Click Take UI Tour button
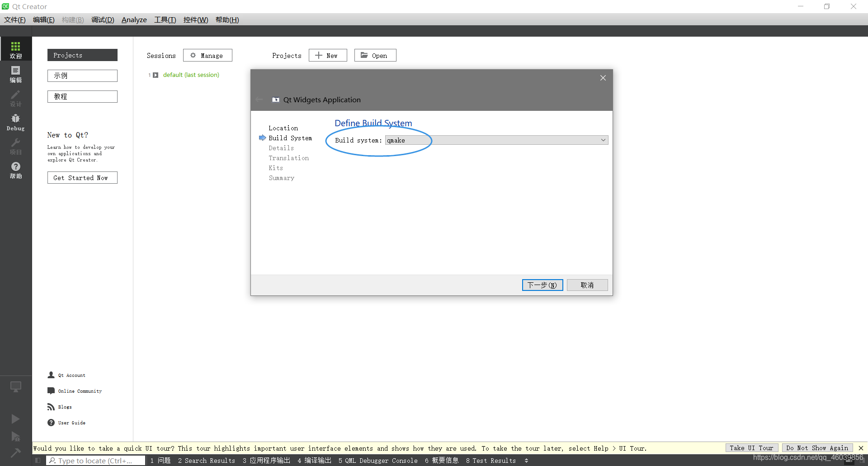 click(x=751, y=448)
